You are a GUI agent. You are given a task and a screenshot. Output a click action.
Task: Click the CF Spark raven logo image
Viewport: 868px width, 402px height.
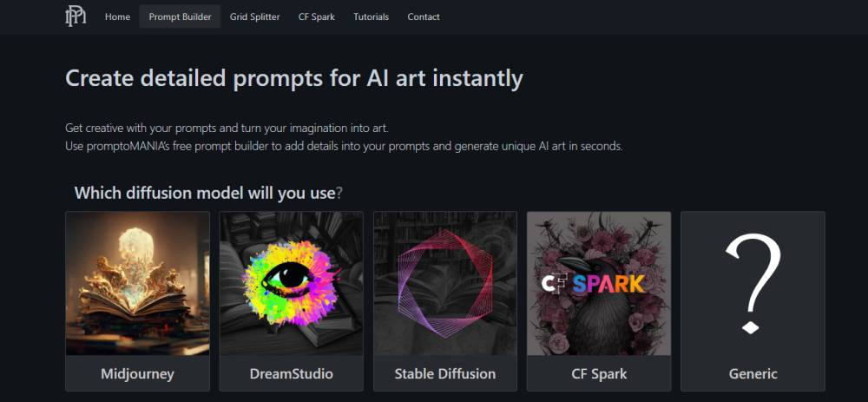pos(599,284)
